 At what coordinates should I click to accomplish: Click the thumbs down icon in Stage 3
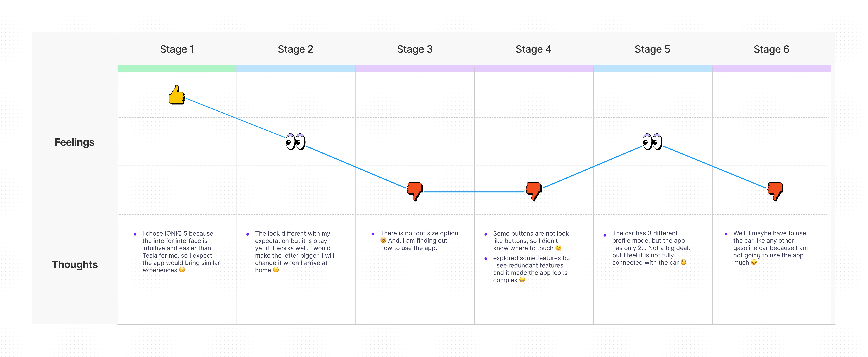click(x=415, y=192)
